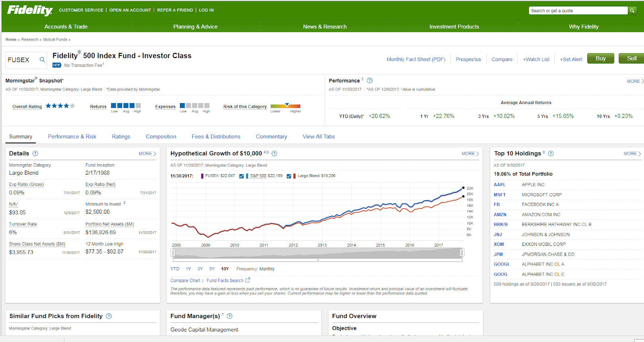Expand MORE in the Top 10 Holdings panel
The width and height of the screenshot is (644, 342).
[x=632, y=154]
